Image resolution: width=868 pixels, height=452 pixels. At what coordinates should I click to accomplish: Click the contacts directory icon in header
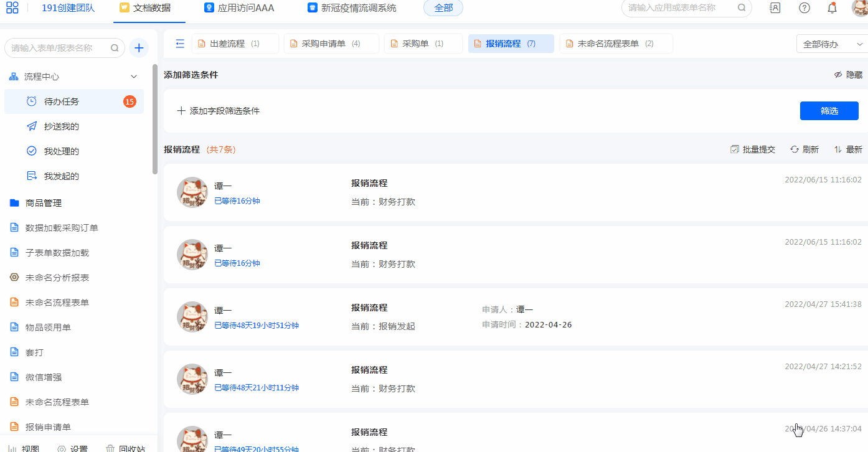tap(775, 8)
